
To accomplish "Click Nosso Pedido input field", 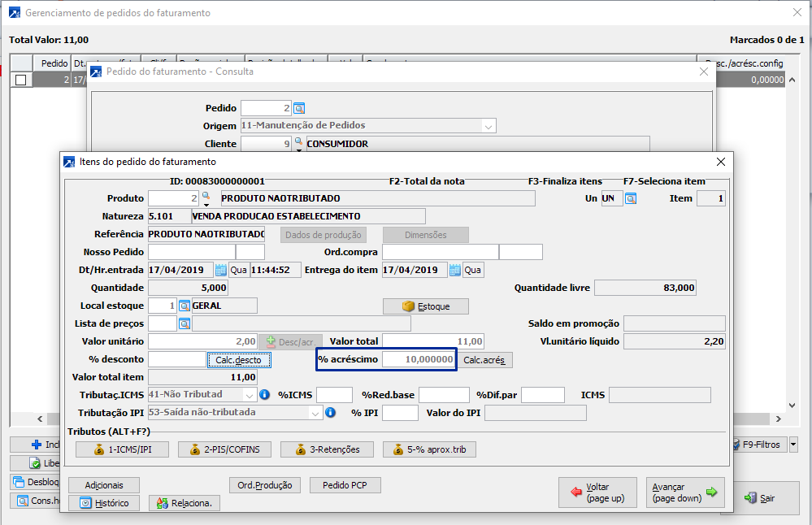I will 192,252.
